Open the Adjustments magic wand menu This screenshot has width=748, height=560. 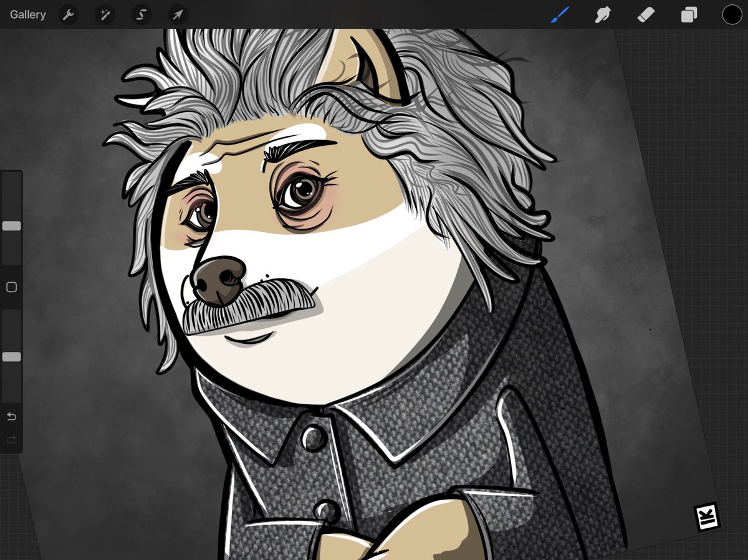coord(105,14)
